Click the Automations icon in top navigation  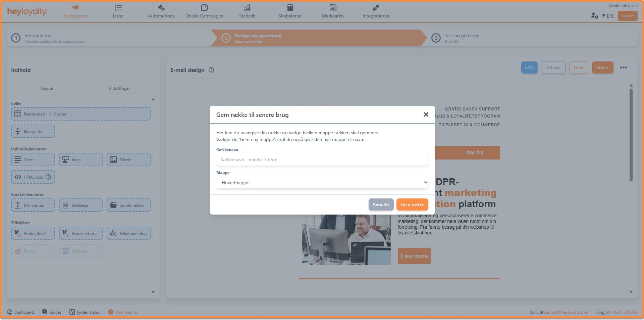[x=161, y=8]
